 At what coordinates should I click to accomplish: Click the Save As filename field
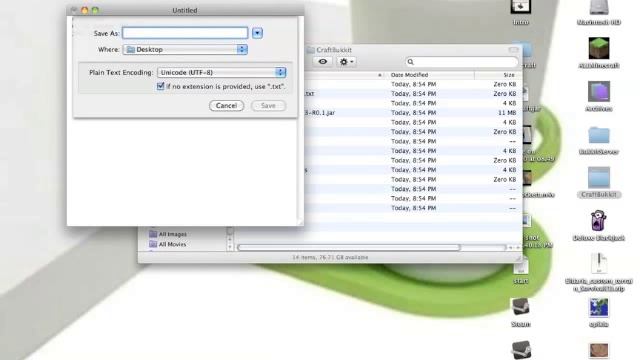click(x=185, y=33)
